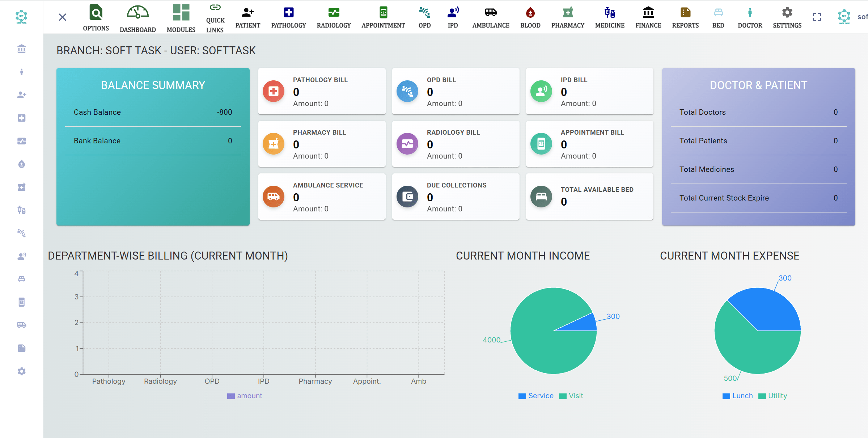Expand the Modules grid menu
868x438 pixels.
click(181, 16)
